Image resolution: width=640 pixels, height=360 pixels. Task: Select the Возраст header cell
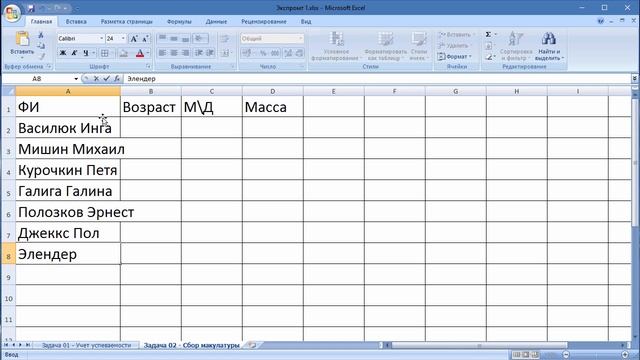pyautogui.click(x=151, y=107)
